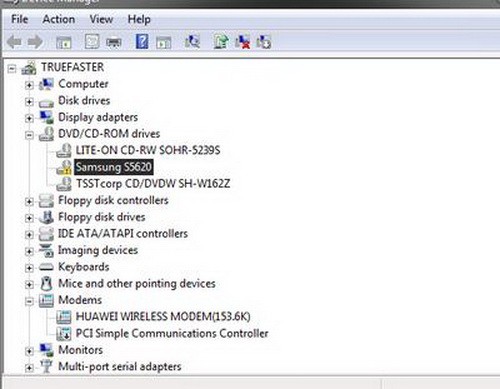
Task: Click Show/Hide Console Tree toolbar icon
Action: click(x=64, y=42)
